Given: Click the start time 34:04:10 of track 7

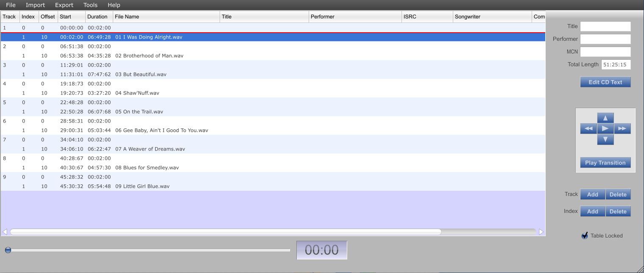Looking at the screenshot, I should coord(72,139).
